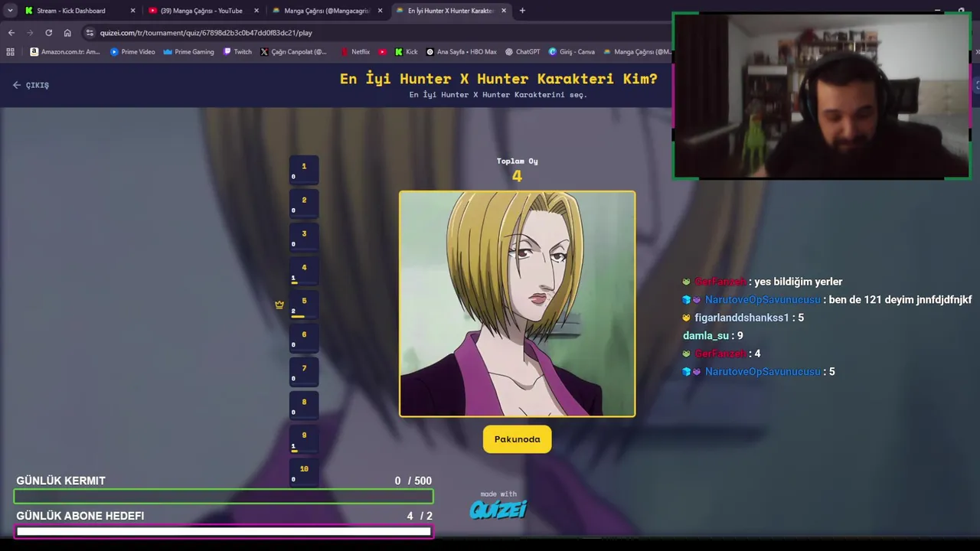Go to browser home page
The image size is (980, 551).
(67, 33)
